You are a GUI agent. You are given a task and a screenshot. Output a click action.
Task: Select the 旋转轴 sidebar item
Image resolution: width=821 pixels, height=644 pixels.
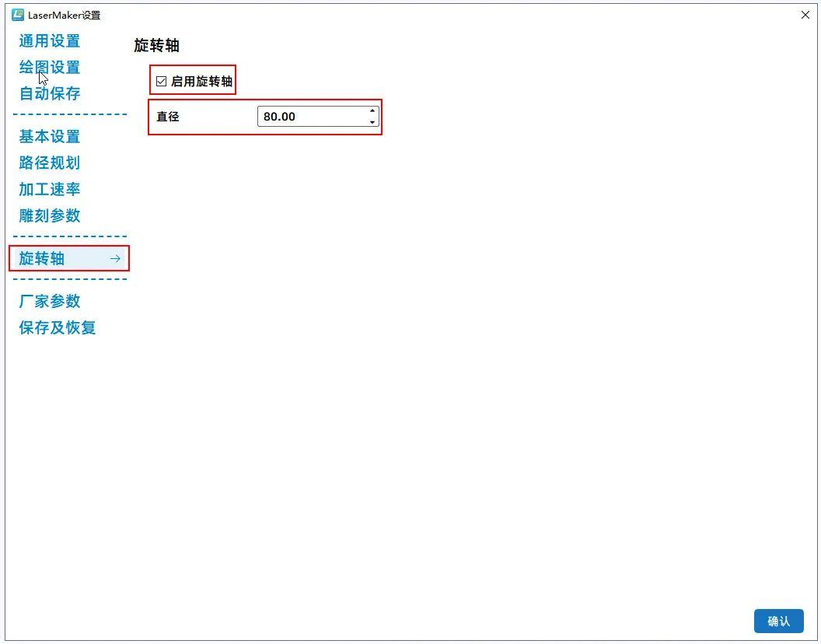[x=42, y=258]
